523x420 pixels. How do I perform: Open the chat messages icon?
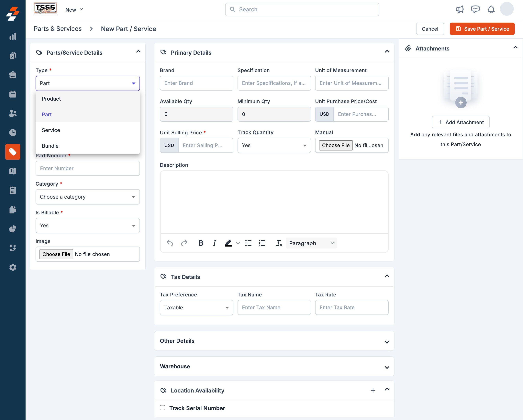[475, 9]
